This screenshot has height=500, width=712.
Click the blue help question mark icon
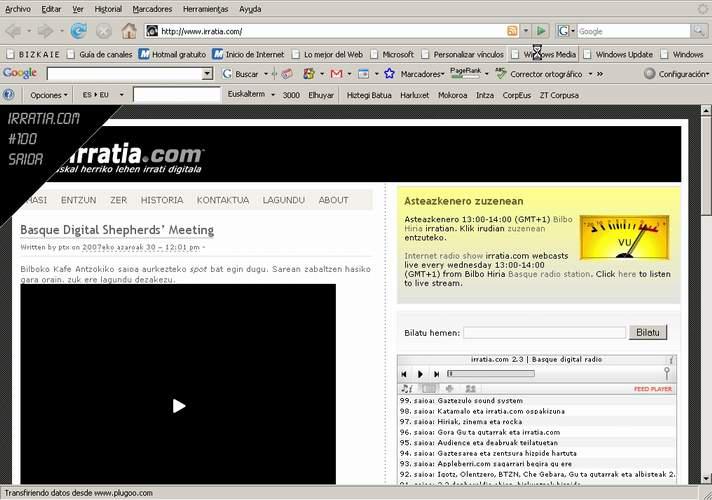pos(8,95)
